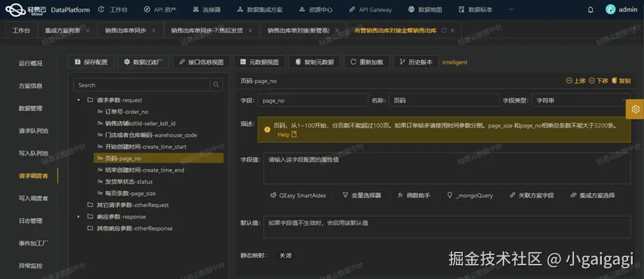Click the Help document icon

pyautogui.click(x=294, y=134)
